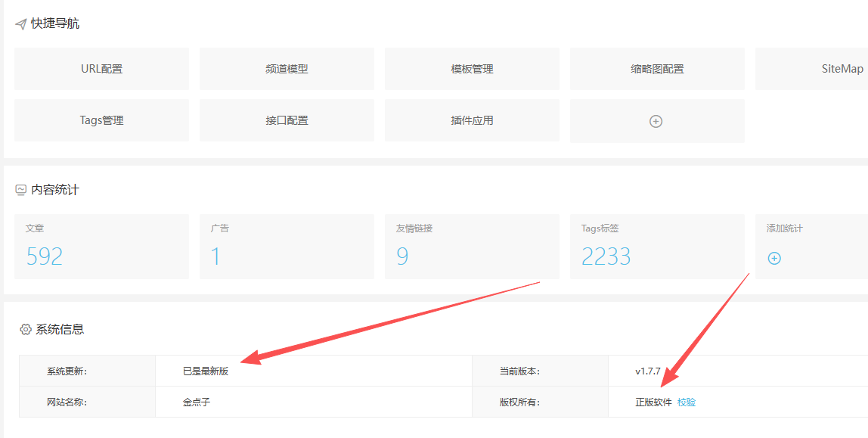The height and width of the screenshot is (438, 868).
Task: Open the URL配置 shortcut
Action: pos(101,68)
